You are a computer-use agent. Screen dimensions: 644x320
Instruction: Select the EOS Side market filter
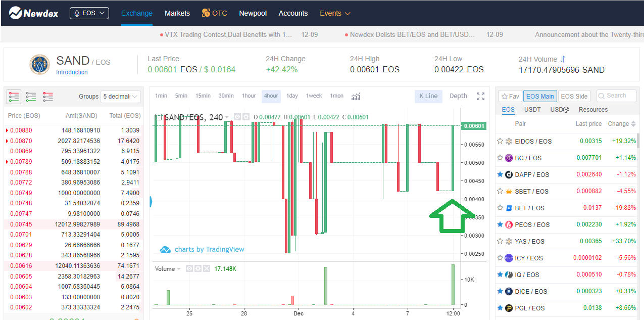click(x=574, y=96)
